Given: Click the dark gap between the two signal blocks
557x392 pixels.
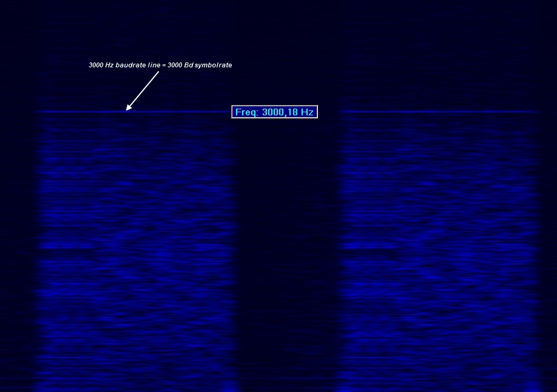Looking at the screenshot, I should pyautogui.click(x=288, y=243).
